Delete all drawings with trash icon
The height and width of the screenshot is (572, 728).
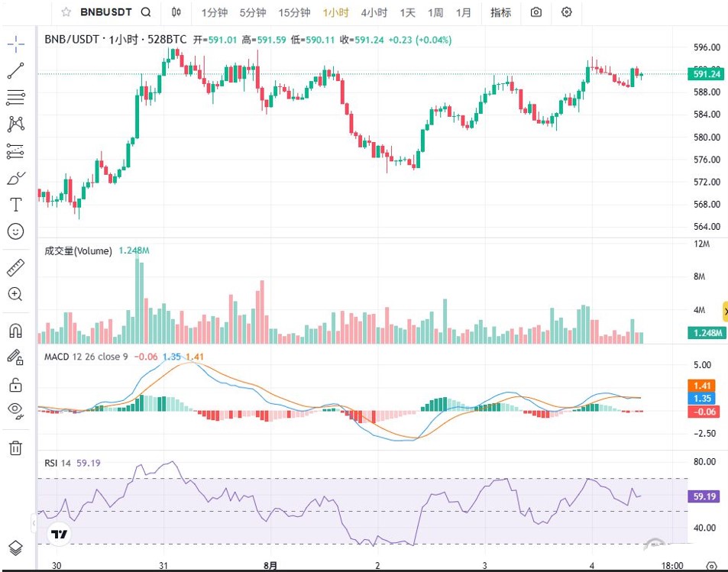point(15,448)
